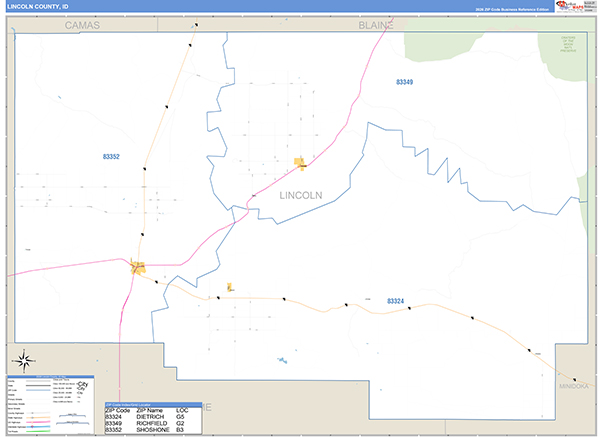Click the LOC column header
Viewport: 600px width, 437px height.
(182, 410)
